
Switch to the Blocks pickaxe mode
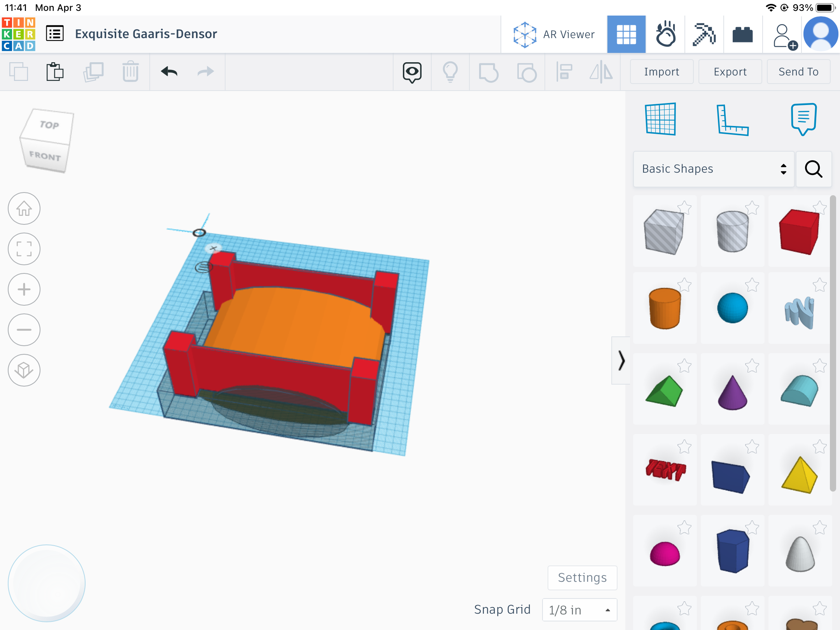(x=704, y=34)
